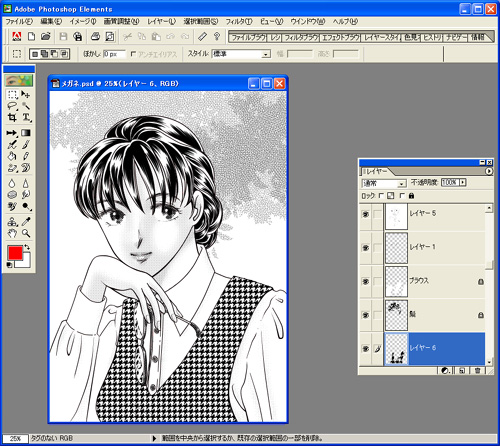Click the Help lightbulb toolbar icon
Viewport: 500px width, 446px height.
(x=217, y=36)
